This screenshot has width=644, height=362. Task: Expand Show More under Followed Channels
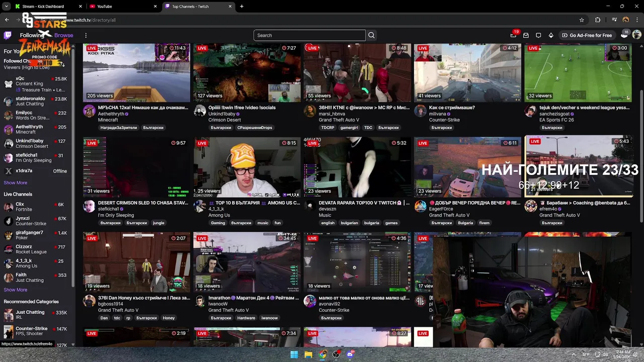tap(16, 183)
